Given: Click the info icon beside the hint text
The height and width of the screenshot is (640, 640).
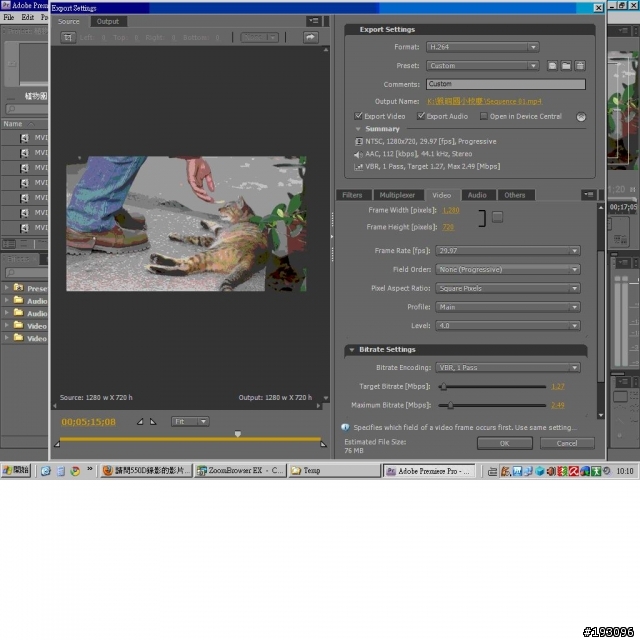Looking at the screenshot, I should pos(345,427).
